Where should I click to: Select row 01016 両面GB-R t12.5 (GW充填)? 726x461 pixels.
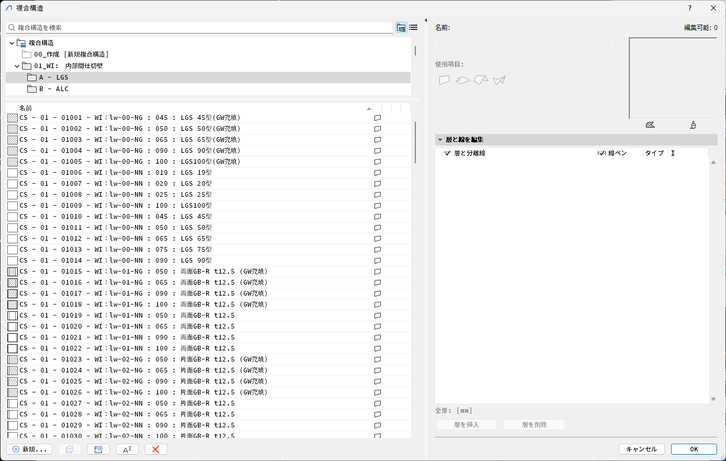[208, 283]
